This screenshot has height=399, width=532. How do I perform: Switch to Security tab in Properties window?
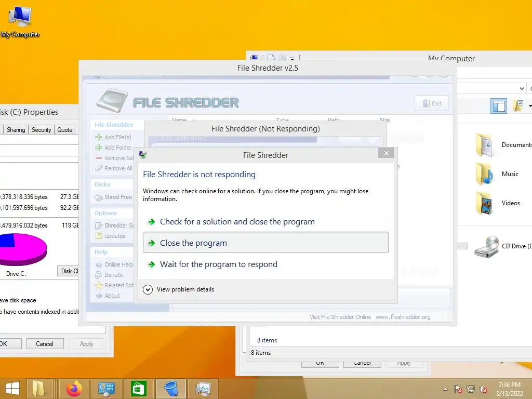pos(42,130)
